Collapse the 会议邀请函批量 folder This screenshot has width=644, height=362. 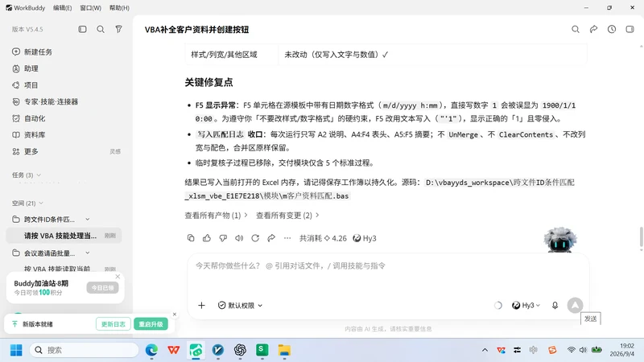tap(88, 253)
